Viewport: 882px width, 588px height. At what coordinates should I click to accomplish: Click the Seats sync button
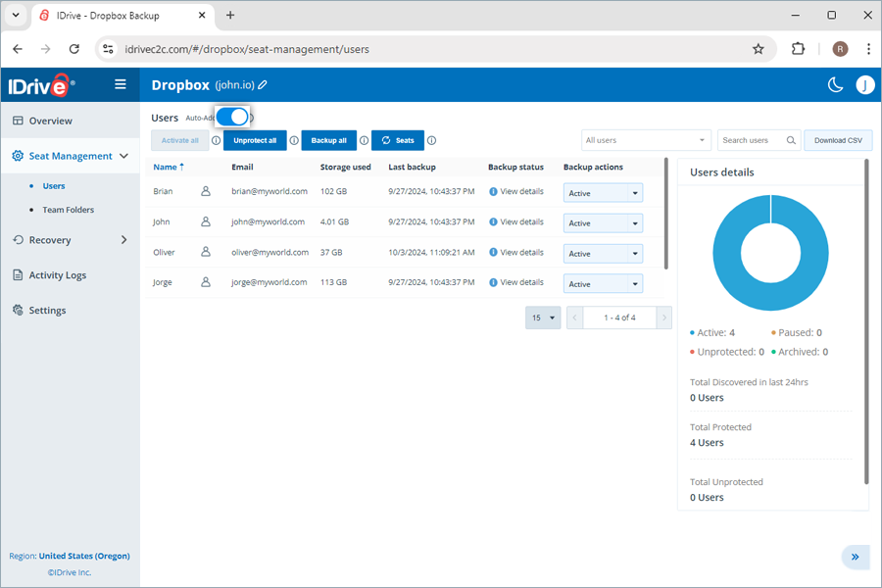[398, 141]
